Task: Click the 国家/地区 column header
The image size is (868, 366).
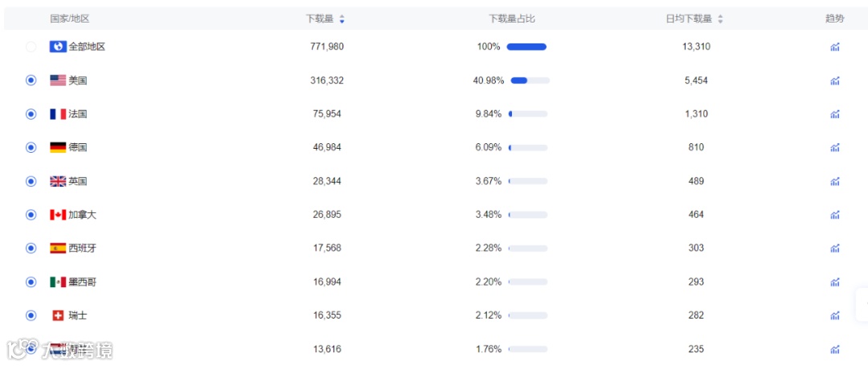Action: pyautogui.click(x=70, y=19)
